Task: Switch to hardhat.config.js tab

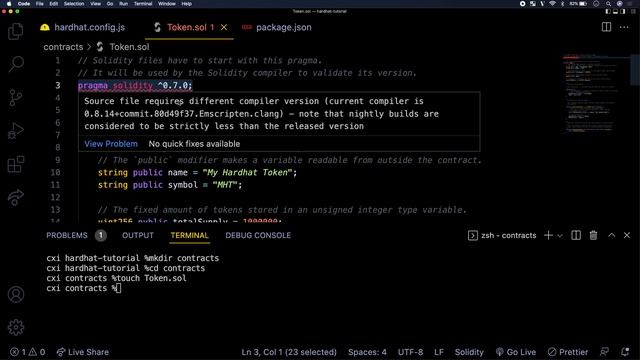Action: click(83, 27)
